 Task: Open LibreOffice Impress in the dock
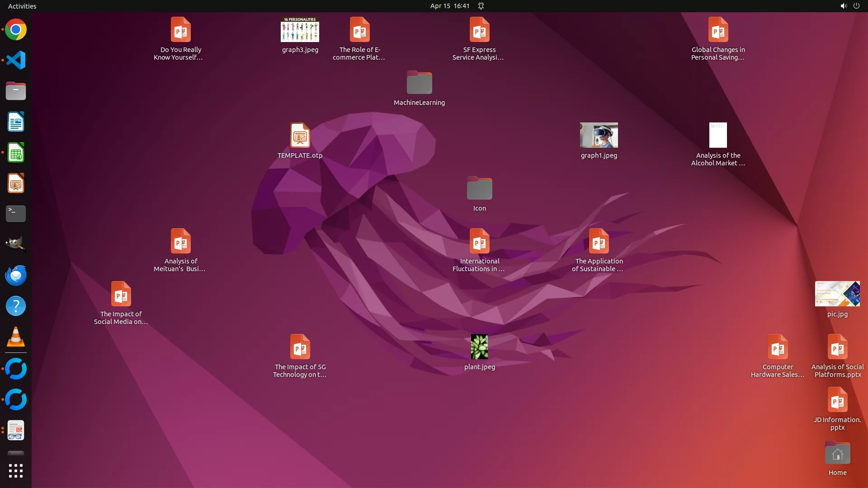coord(16,183)
